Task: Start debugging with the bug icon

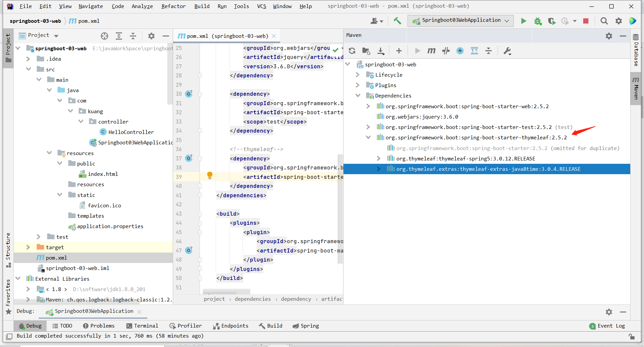Action: [538, 21]
